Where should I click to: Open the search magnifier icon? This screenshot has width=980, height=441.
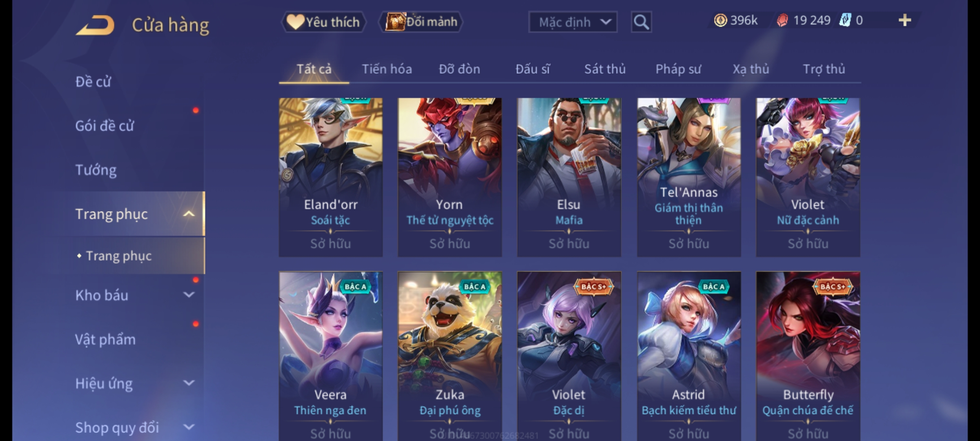[641, 22]
